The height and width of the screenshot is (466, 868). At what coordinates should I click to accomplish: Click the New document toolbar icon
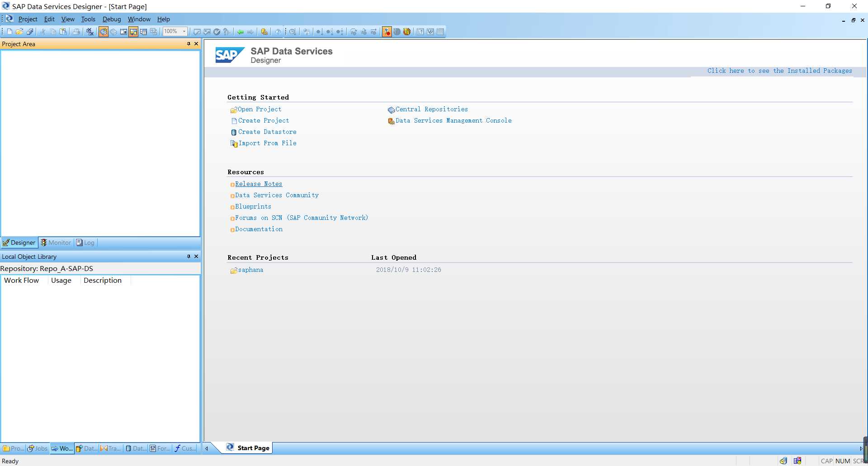pos(9,32)
